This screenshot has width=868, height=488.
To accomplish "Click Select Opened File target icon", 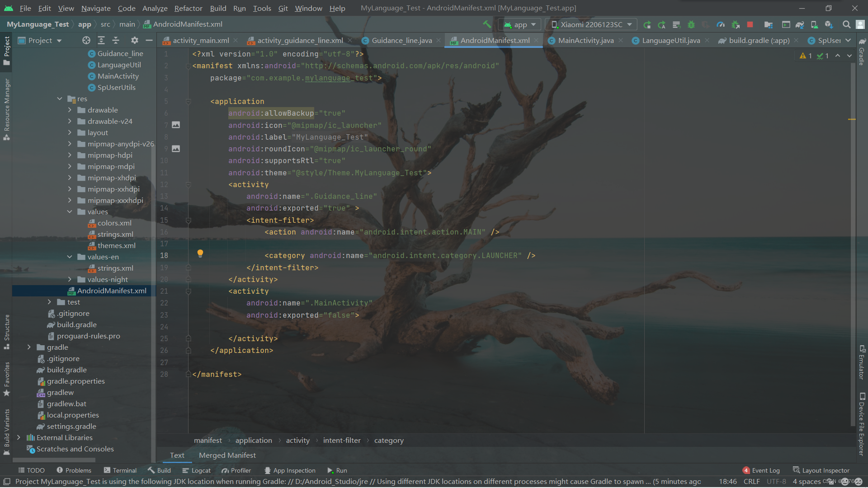I will click(x=86, y=40).
